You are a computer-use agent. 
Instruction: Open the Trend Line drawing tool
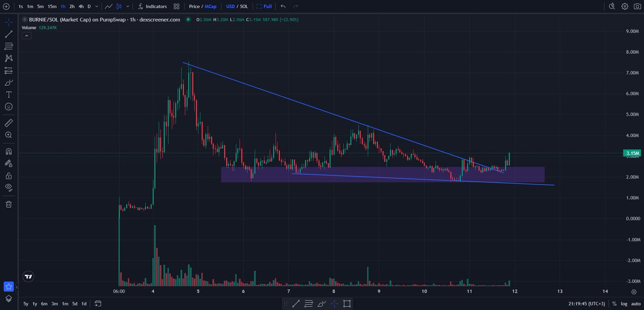coord(9,34)
